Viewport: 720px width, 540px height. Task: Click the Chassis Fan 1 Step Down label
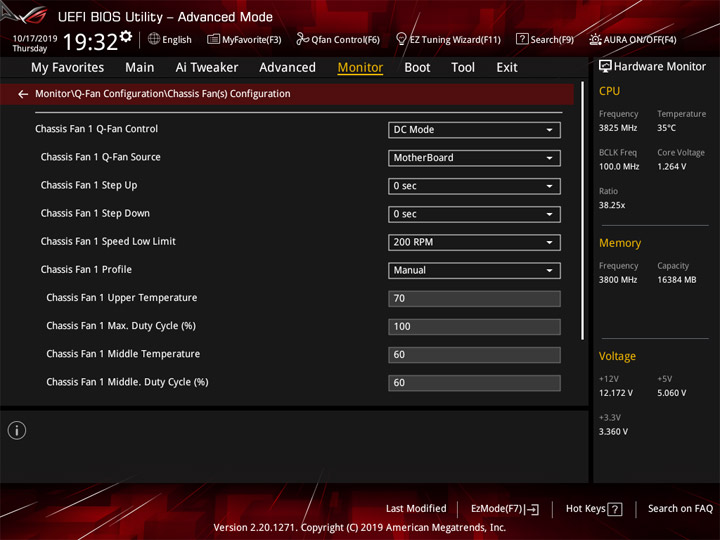95,213
